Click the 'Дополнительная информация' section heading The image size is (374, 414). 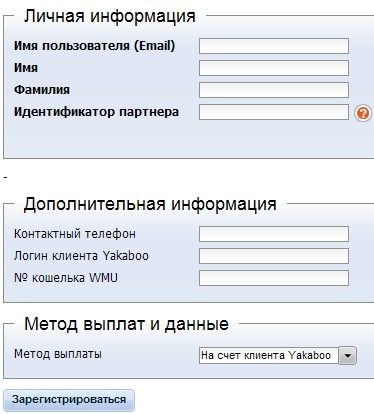click(x=150, y=204)
